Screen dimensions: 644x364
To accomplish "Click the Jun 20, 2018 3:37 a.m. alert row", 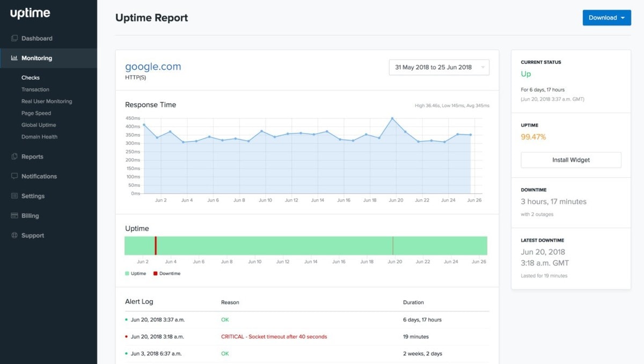I will tap(307, 320).
